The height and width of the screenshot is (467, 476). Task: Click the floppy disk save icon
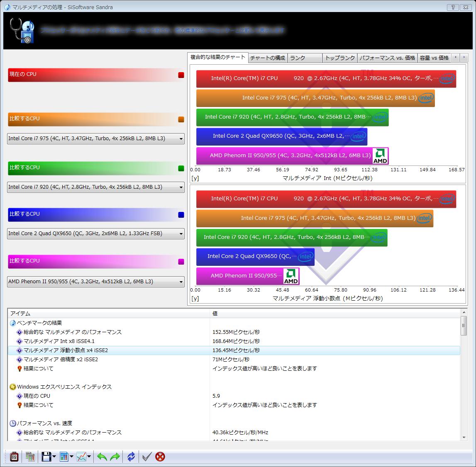pos(46,456)
